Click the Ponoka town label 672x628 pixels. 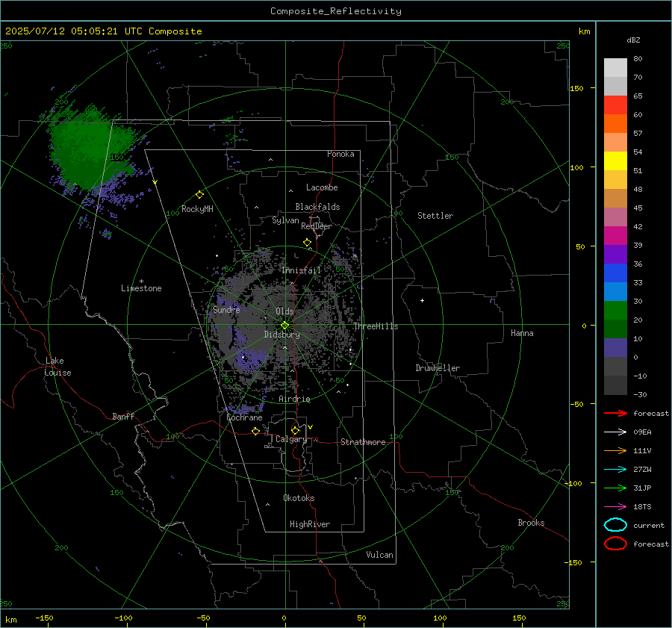[x=340, y=154]
